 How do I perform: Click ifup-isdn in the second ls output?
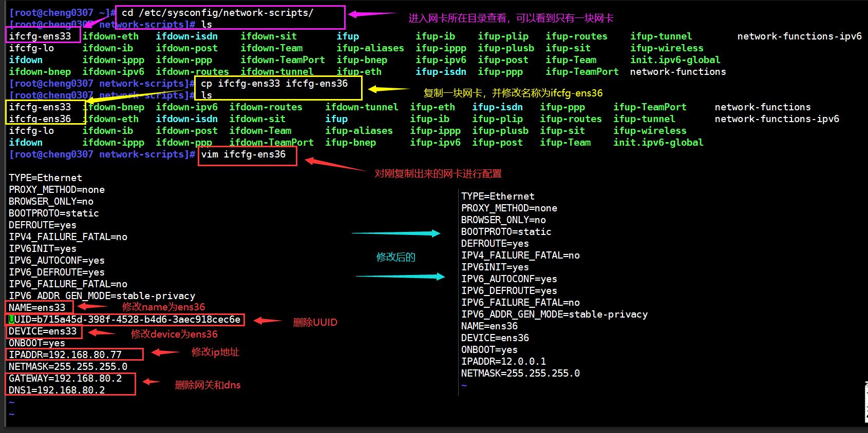(497, 107)
